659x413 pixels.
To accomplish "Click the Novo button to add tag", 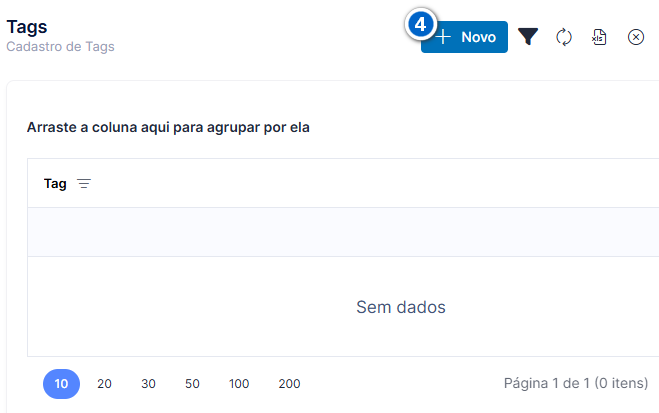I will [464, 37].
